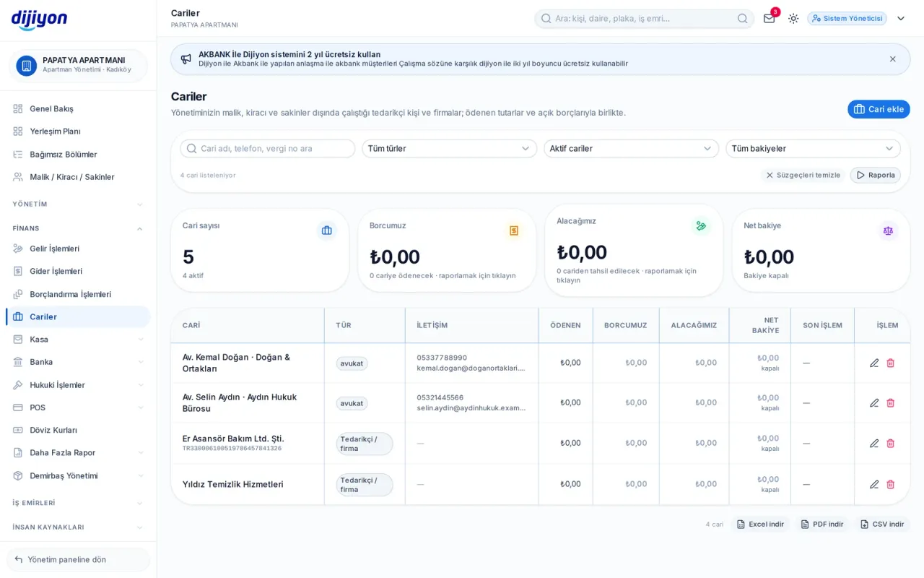Screen dimensions: 924x578
Task: Dismiss the AKBANK announcement banner
Action: 893,59
